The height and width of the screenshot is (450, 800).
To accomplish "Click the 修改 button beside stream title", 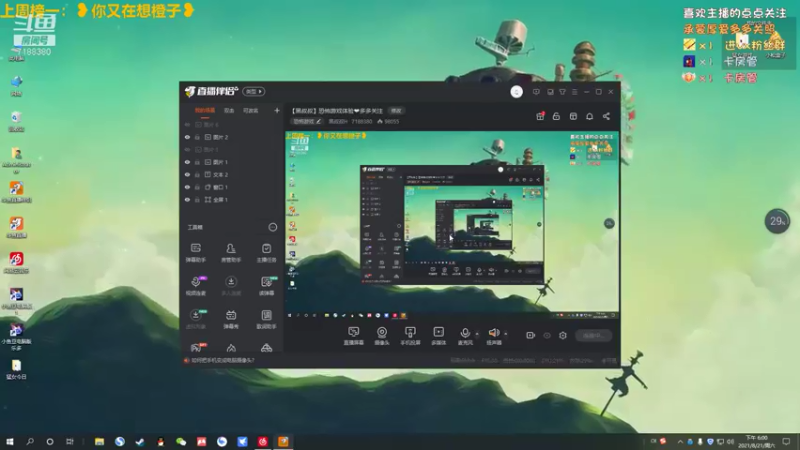I will (396, 111).
